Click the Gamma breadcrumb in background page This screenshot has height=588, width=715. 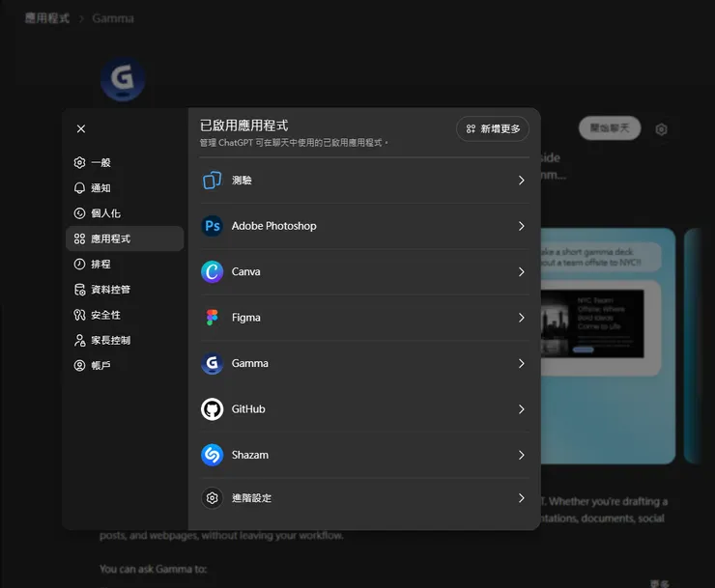113,18
